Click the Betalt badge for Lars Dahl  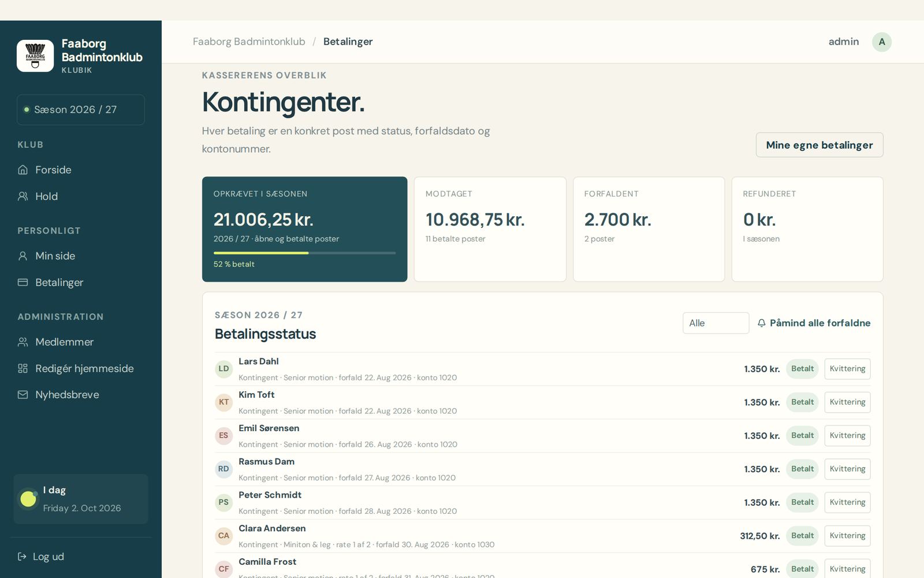point(802,369)
